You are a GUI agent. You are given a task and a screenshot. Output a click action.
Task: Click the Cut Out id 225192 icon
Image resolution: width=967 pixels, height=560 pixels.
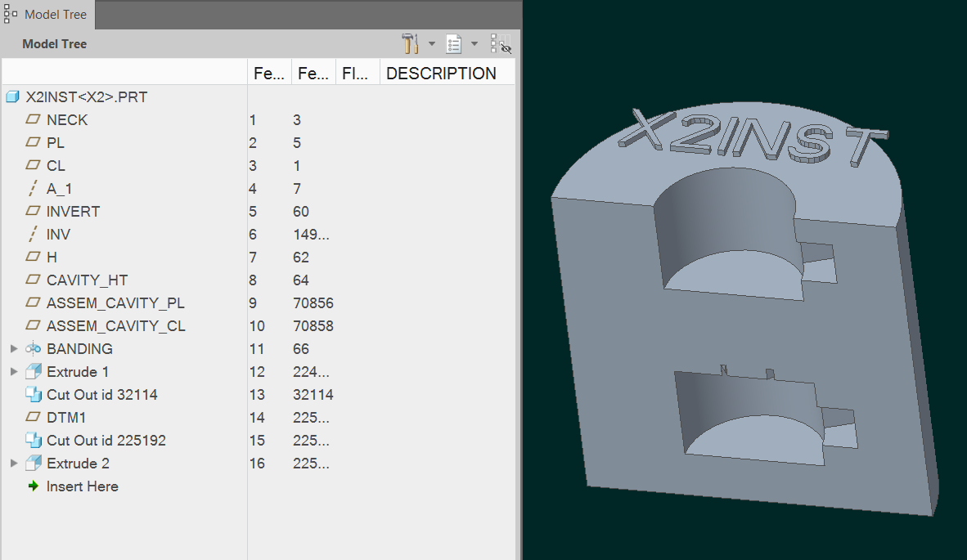pyautogui.click(x=34, y=440)
